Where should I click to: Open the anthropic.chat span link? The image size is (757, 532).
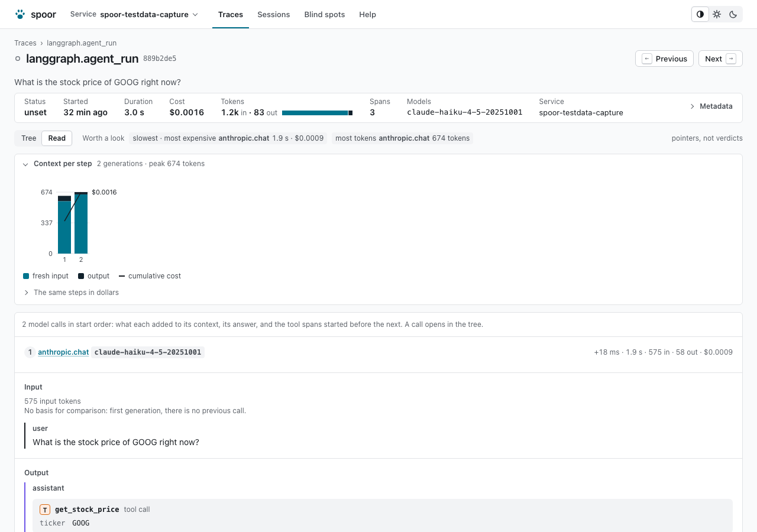pyautogui.click(x=63, y=352)
